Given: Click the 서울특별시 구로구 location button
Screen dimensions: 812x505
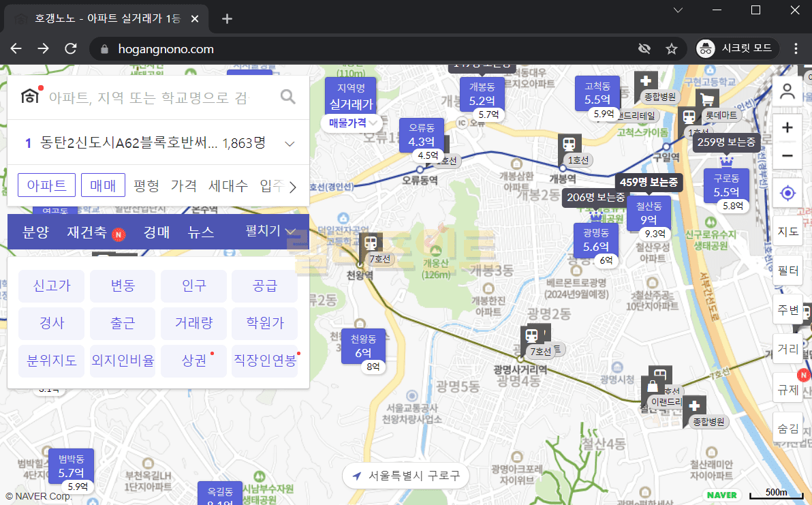Looking at the screenshot, I should pyautogui.click(x=405, y=476).
